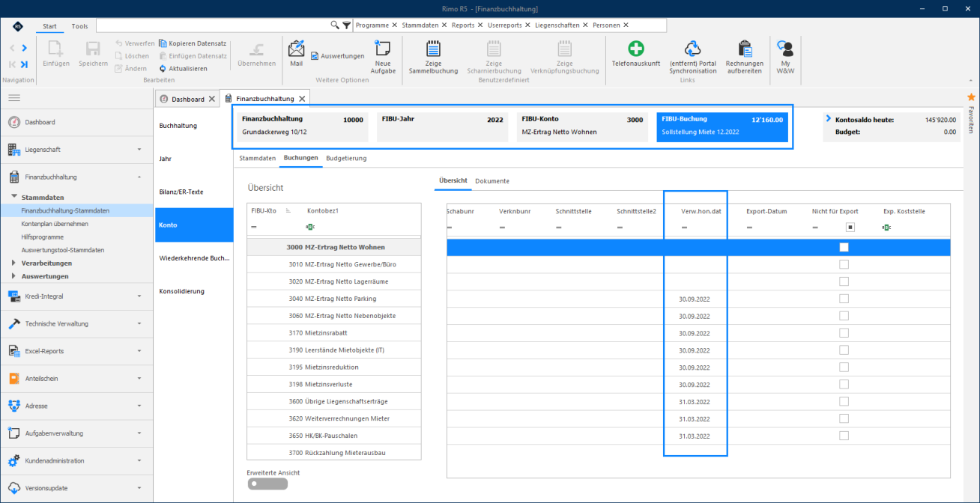980x503 pixels.
Task: Launch Rechnungen aufbereiten from the ribbon
Action: 744,57
